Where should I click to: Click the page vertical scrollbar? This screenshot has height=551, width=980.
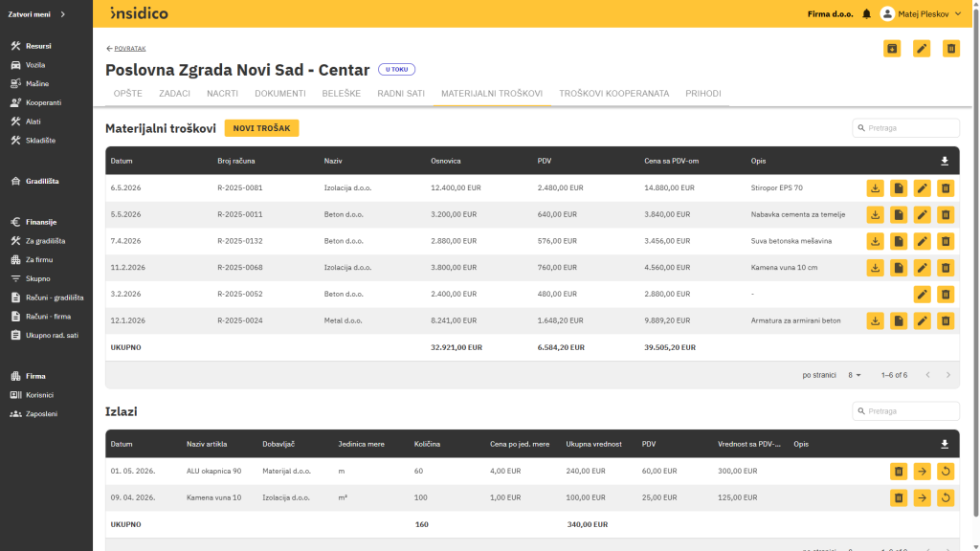975,262
